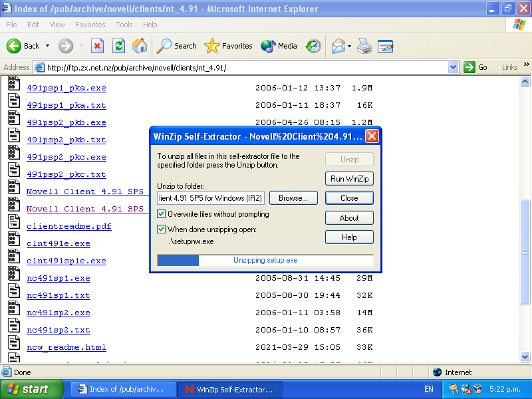This screenshot has height=399, width=532.
Task: Click the Stop loading icon
Action: point(97,46)
